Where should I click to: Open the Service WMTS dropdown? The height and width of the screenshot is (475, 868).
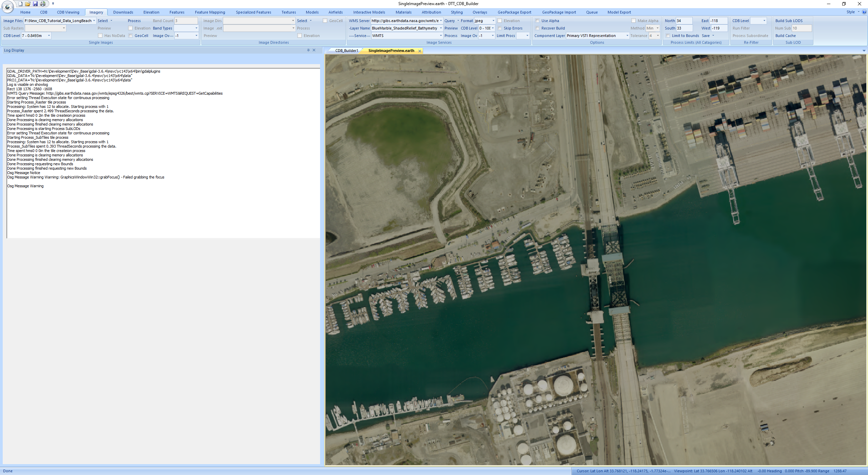pyautogui.click(x=441, y=36)
